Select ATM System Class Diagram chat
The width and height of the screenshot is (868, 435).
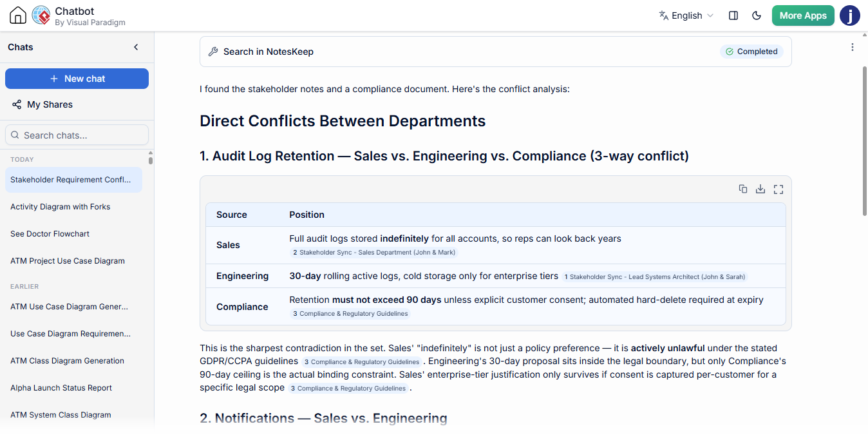73,415
